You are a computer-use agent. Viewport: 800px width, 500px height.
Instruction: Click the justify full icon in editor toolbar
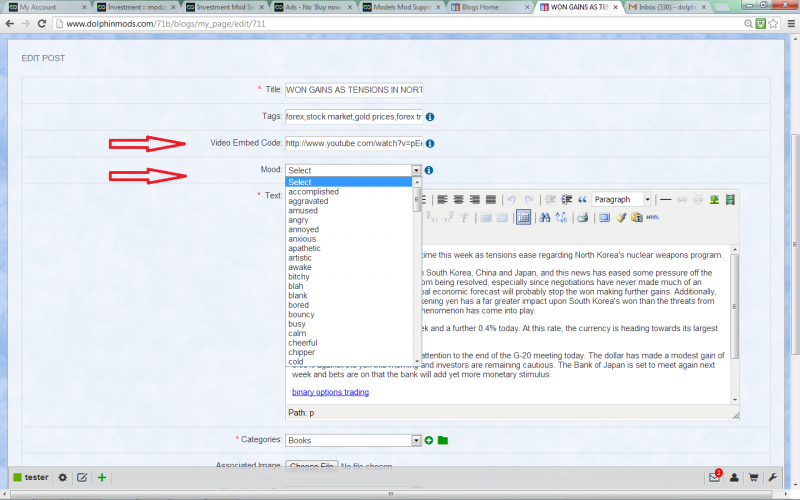click(491, 199)
